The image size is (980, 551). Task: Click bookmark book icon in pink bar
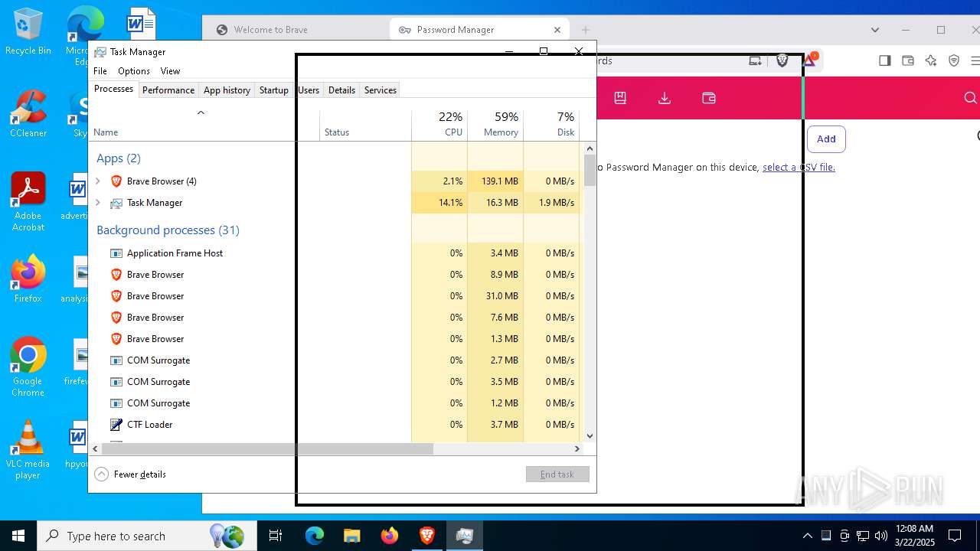click(x=620, y=98)
